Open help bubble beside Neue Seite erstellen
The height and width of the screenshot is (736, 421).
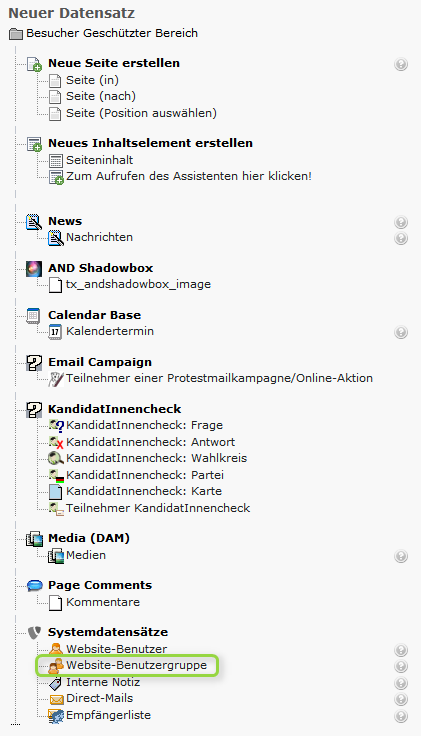pyautogui.click(x=401, y=64)
